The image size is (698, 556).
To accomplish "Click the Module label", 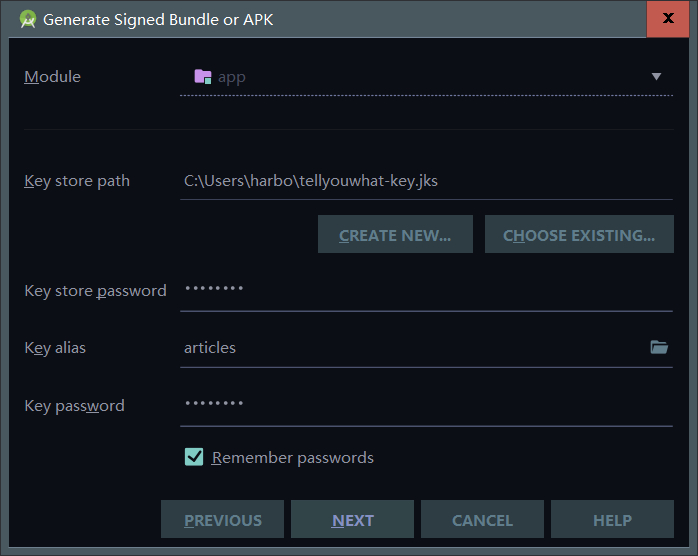I will click(x=53, y=77).
